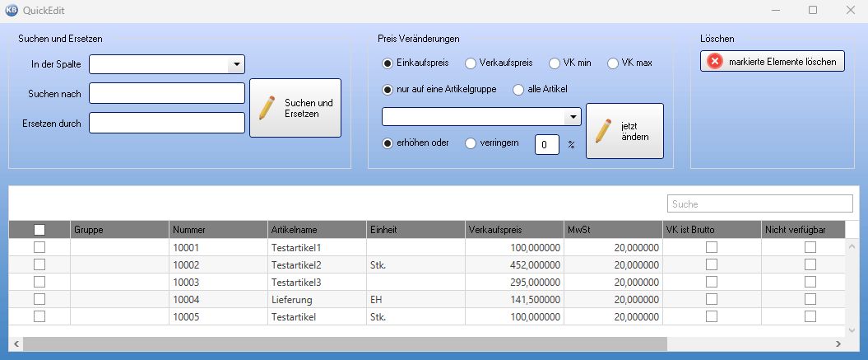Click the red X delete icon
The image size is (868, 360).
point(715,62)
